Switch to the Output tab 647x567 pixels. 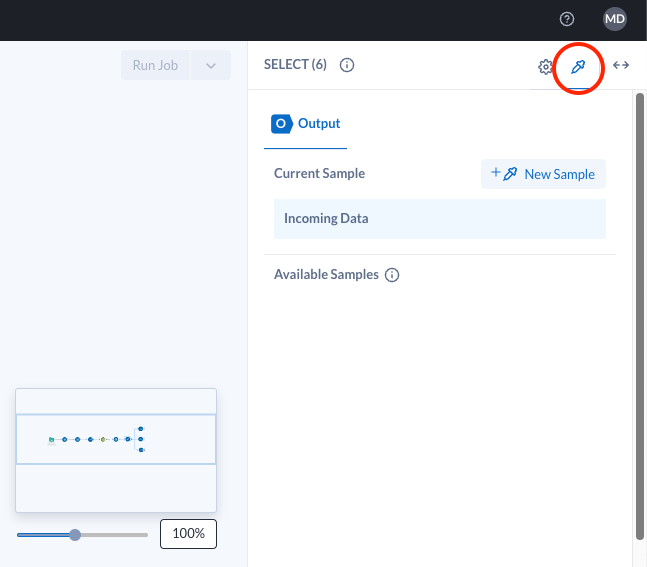(305, 124)
